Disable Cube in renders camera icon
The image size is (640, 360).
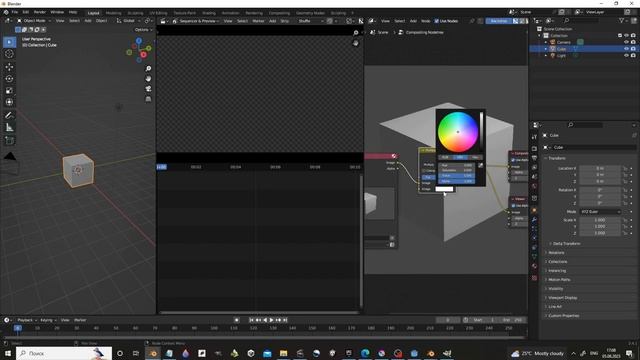[633, 49]
